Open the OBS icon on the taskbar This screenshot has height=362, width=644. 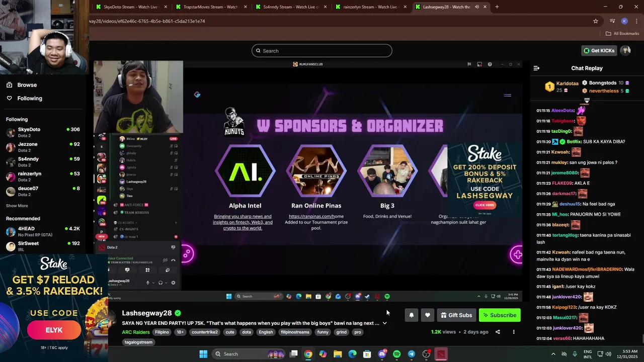click(x=426, y=354)
